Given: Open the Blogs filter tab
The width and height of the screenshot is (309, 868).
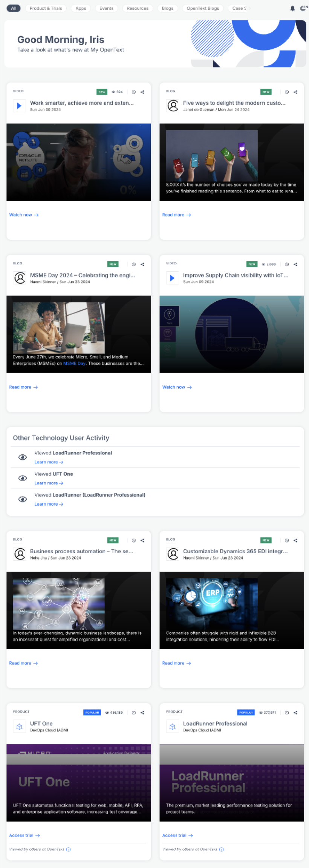Looking at the screenshot, I should [168, 8].
